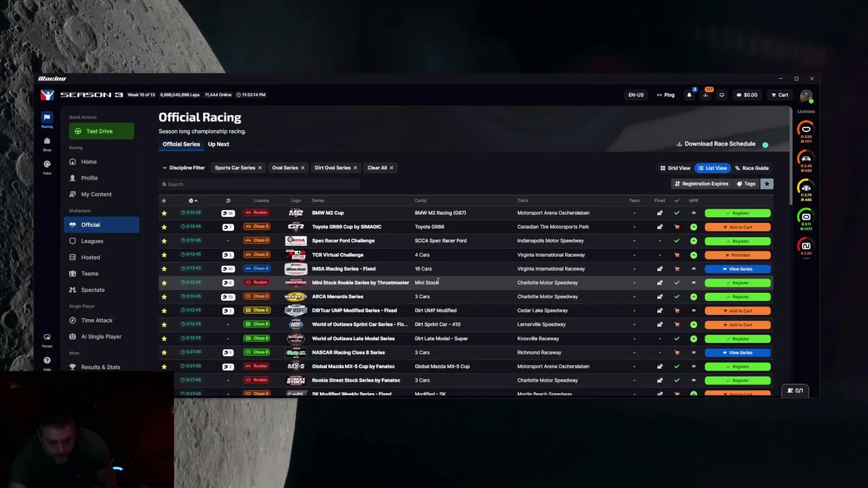
Task: Open the Racing section in the sidebar rail
Action: (47, 120)
